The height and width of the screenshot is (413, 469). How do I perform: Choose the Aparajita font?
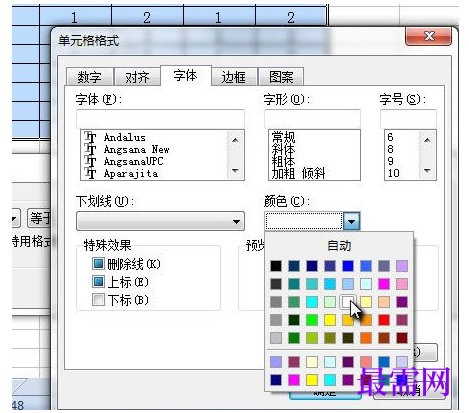[x=131, y=173]
